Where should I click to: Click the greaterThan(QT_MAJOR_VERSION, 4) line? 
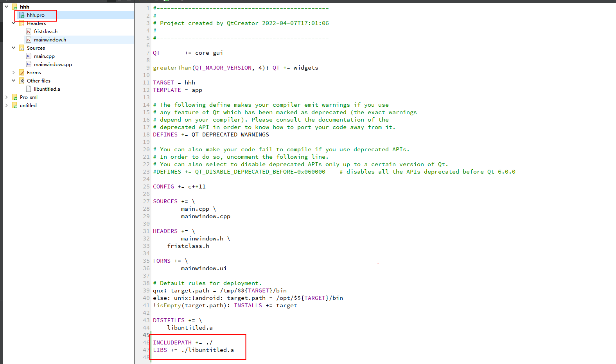[x=235, y=68]
